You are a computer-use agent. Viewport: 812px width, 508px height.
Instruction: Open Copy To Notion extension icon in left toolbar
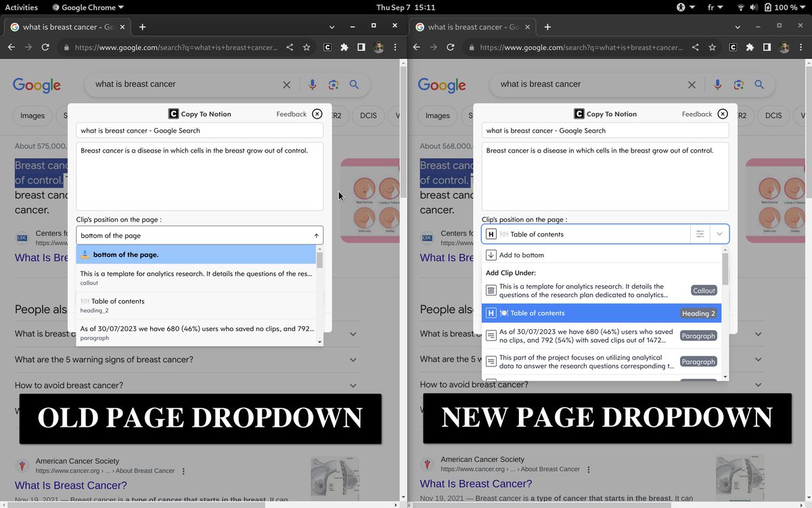click(328, 47)
